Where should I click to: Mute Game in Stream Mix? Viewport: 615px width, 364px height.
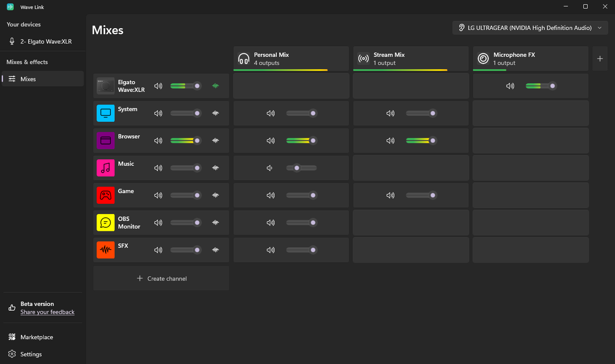(390, 195)
